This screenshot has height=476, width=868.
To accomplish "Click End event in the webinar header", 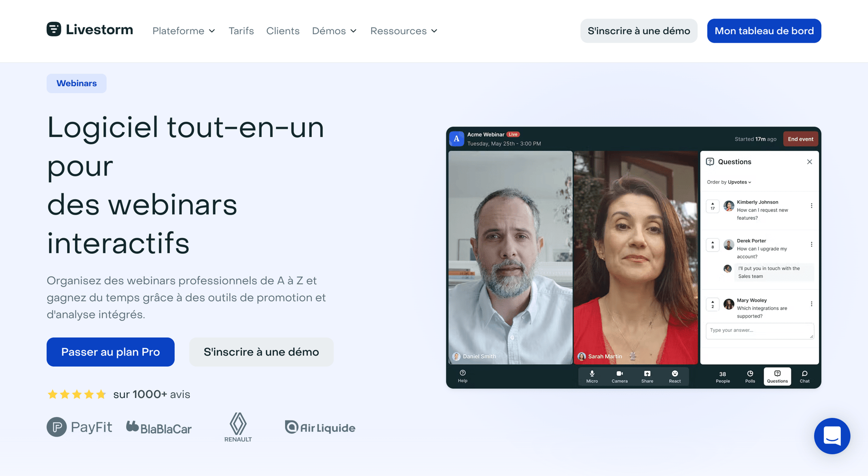I will (x=800, y=139).
